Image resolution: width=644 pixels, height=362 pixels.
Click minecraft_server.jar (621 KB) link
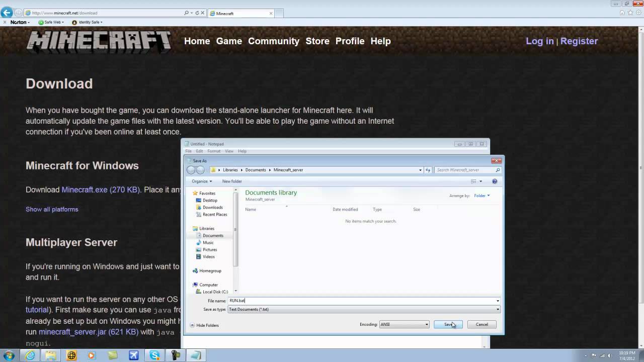pyautogui.click(x=89, y=332)
